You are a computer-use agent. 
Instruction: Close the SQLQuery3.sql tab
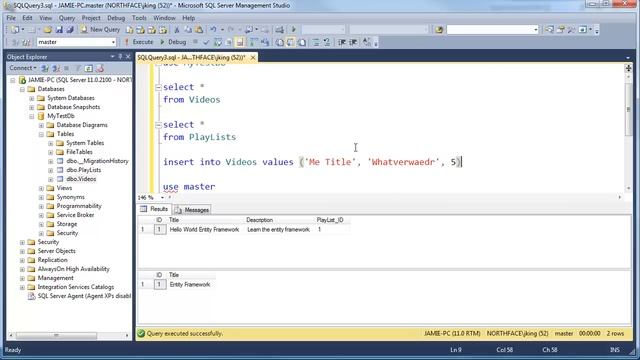click(x=253, y=57)
